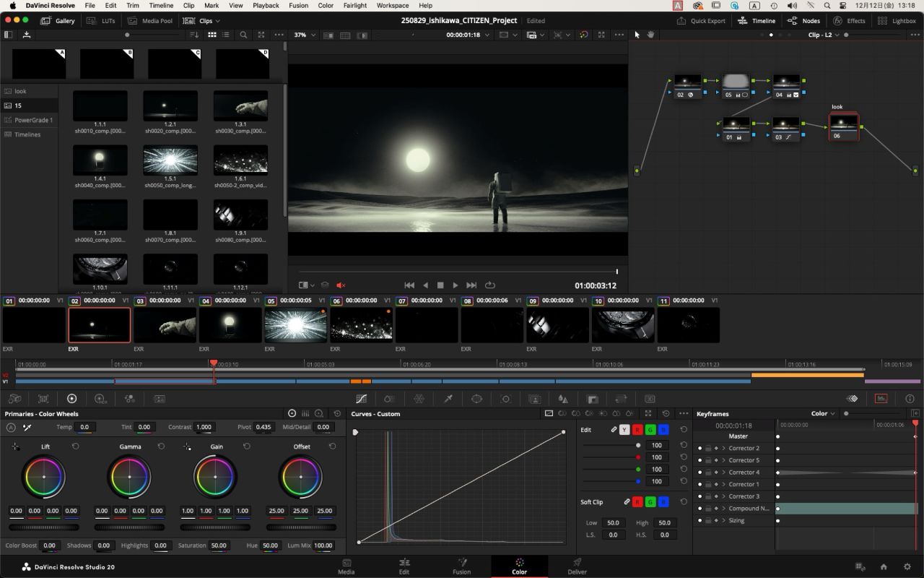The width and height of the screenshot is (924, 578).
Task: Search the gallery stills
Action: (243, 35)
